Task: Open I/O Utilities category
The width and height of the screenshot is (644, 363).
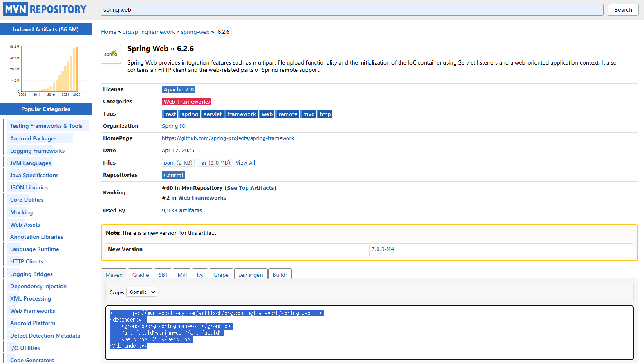Action: pos(25,348)
